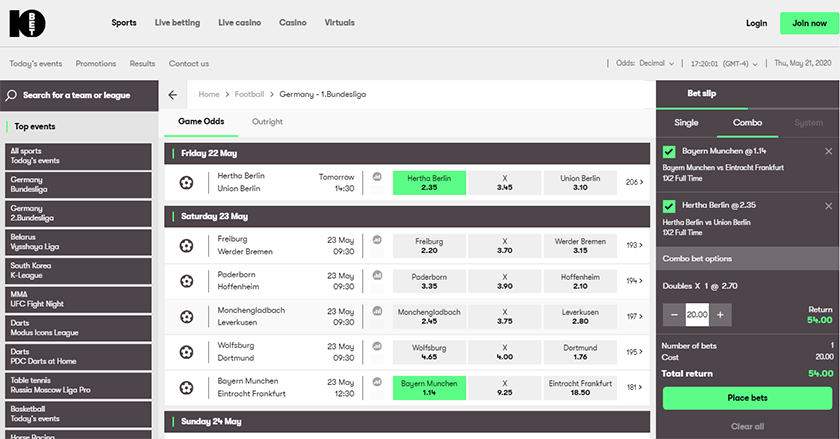
Task: Open stats icon for Freiburg vs Werder Bremen
Action: pos(377,240)
